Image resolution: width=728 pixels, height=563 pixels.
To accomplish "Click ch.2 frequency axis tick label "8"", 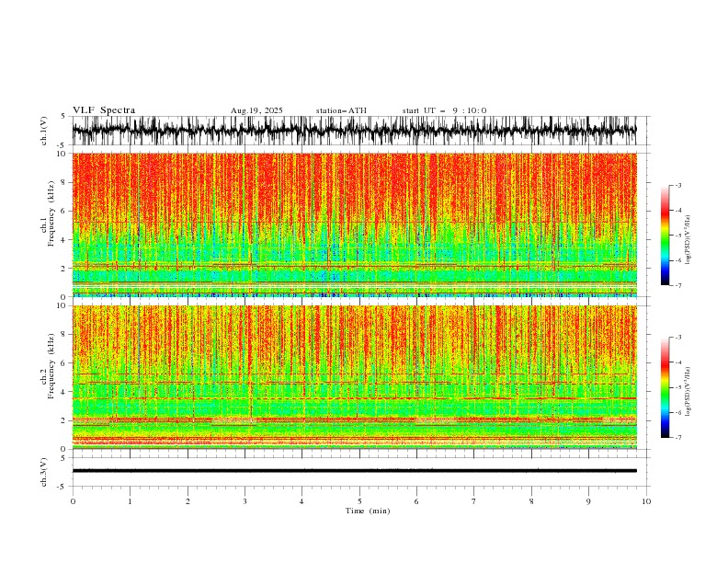I will pos(64,335).
